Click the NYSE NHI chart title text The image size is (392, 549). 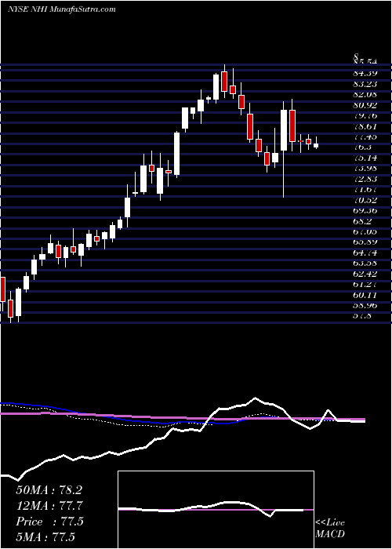coord(62,9)
